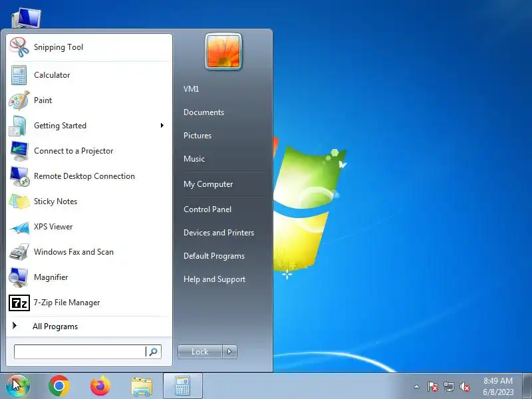Select the 7-Zip File Manager label

pyautogui.click(x=67, y=303)
